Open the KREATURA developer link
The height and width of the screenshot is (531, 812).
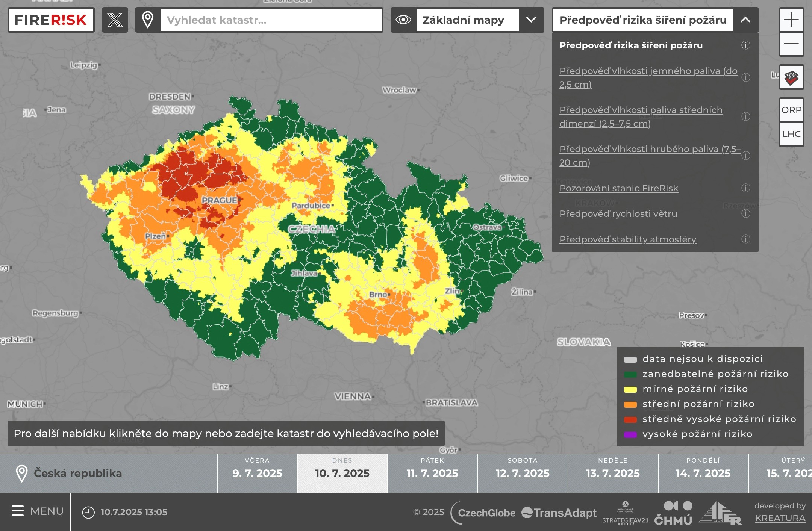(780, 518)
